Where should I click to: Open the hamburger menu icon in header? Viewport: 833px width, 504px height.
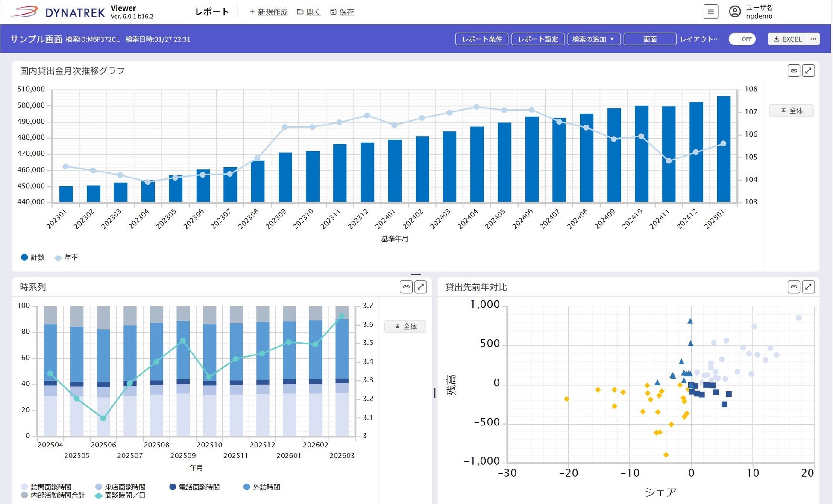pyautogui.click(x=710, y=12)
